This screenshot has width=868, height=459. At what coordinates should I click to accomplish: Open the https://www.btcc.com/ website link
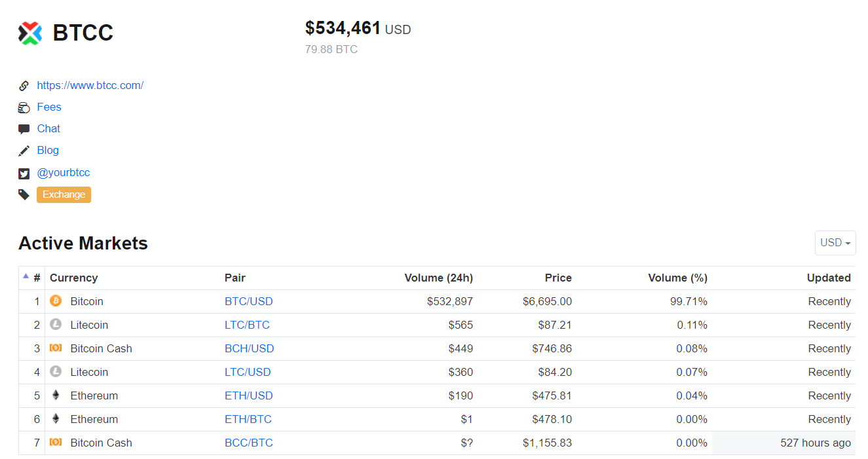(90, 85)
